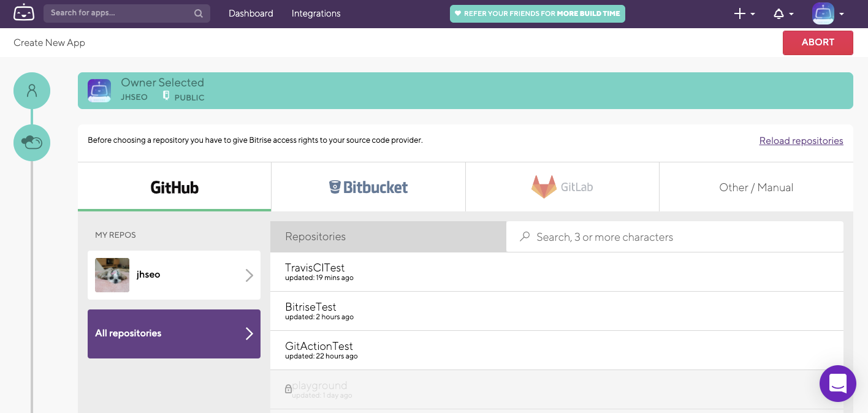Select the jhseo repos entry

click(x=174, y=275)
